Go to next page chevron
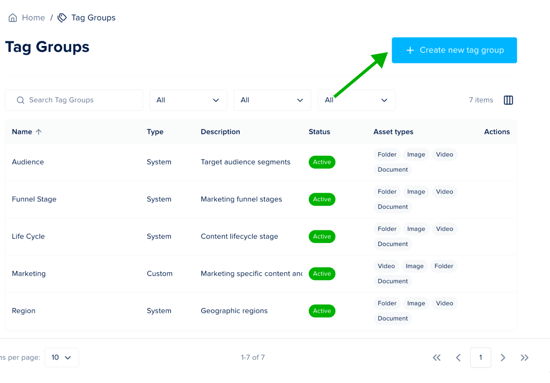Image resolution: width=550 pixels, height=383 pixels. [x=503, y=357]
